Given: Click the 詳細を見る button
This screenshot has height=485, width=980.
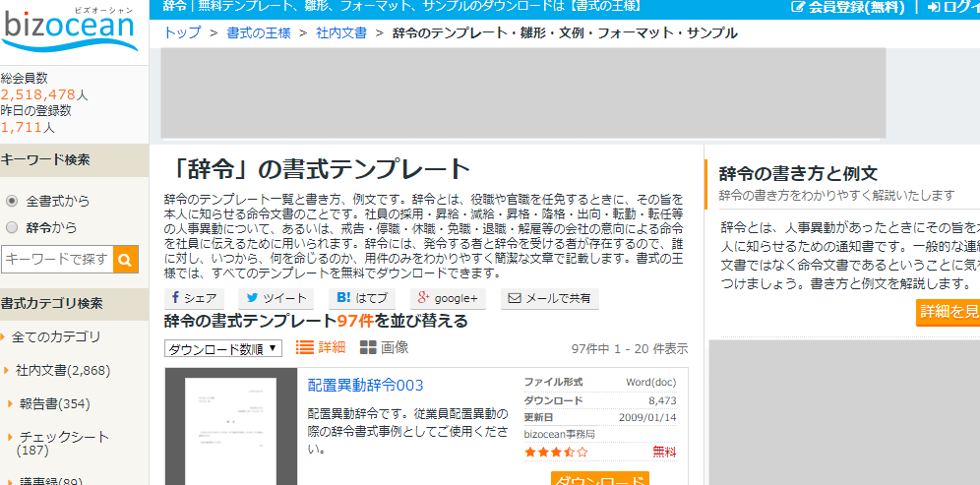Looking at the screenshot, I should tap(949, 312).
